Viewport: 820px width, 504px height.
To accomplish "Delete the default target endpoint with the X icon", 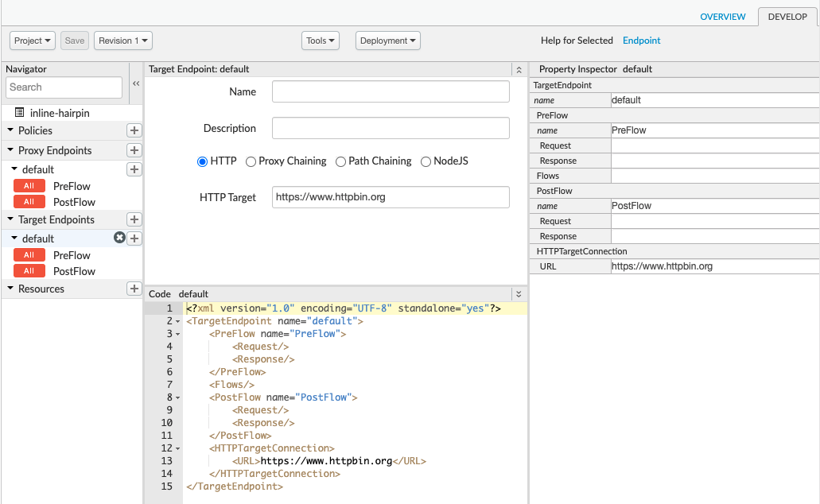I will 120,238.
